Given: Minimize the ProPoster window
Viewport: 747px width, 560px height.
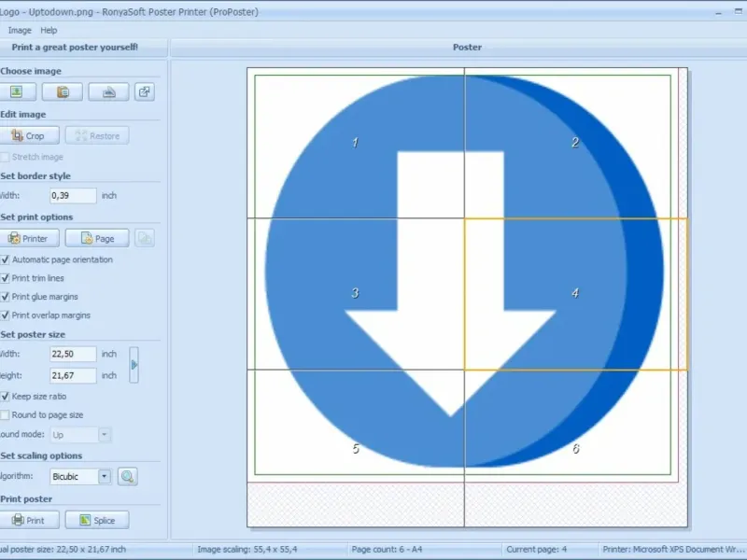Looking at the screenshot, I should tap(718, 13).
